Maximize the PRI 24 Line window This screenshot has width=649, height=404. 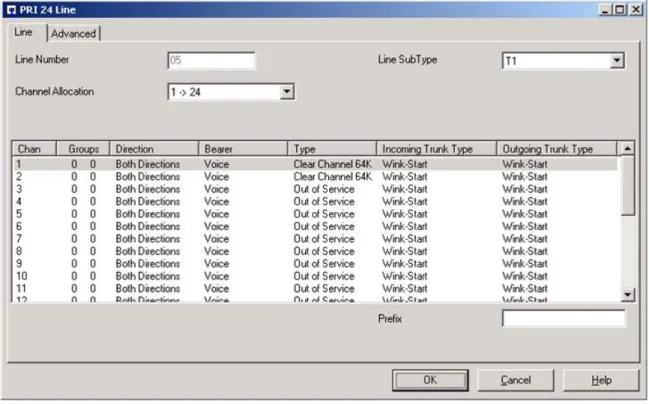click(620, 9)
